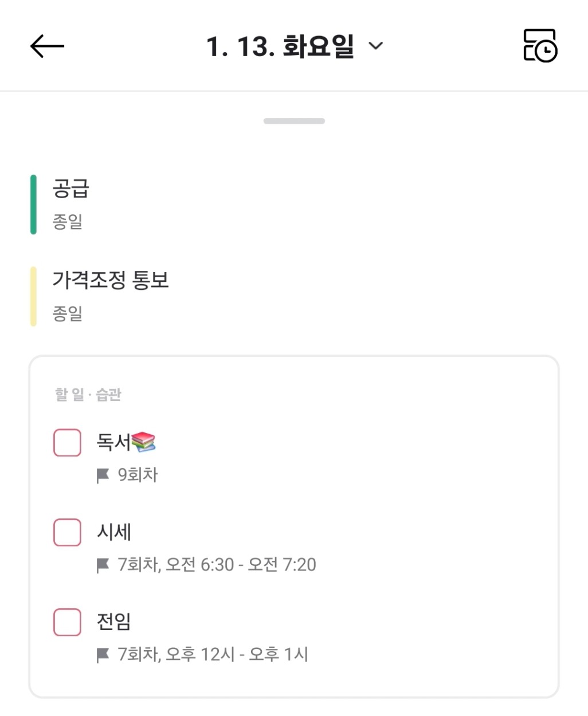Tap the flag icon under 전임
The width and height of the screenshot is (588, 716).
103,655
